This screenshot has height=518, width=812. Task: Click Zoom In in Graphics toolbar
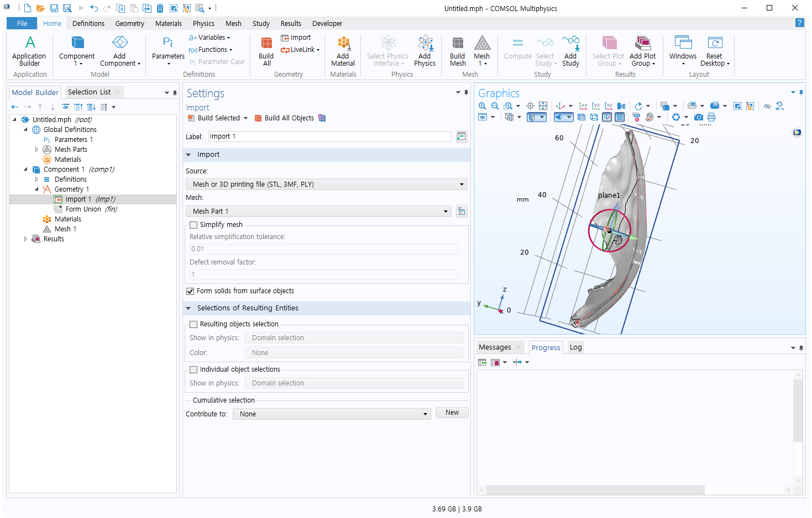483,106
